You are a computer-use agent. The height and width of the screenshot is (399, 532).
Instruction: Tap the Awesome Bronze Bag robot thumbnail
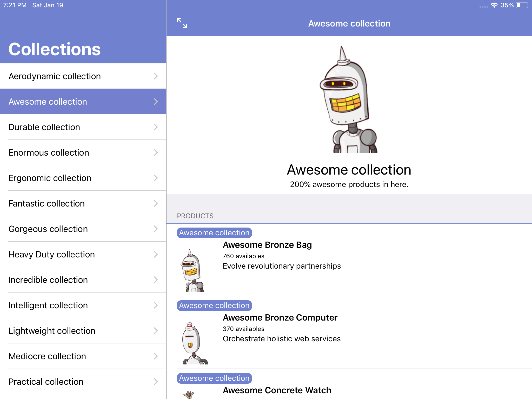(x=192, y=270)
